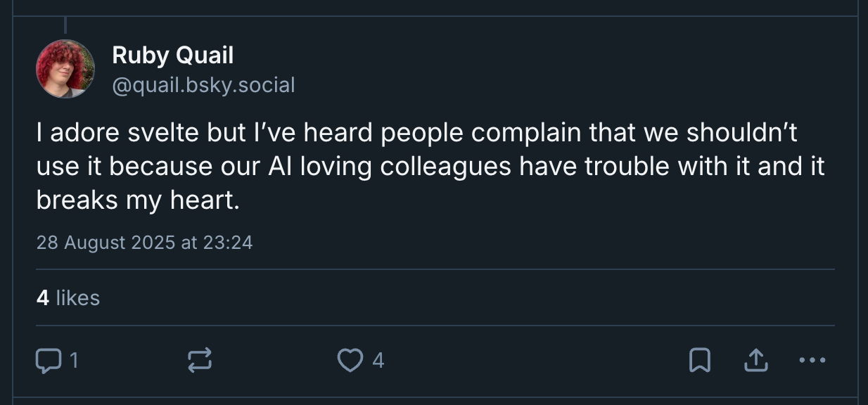
Task: Click the 'breaks my heart.' line of post
Action: (138, 200)
